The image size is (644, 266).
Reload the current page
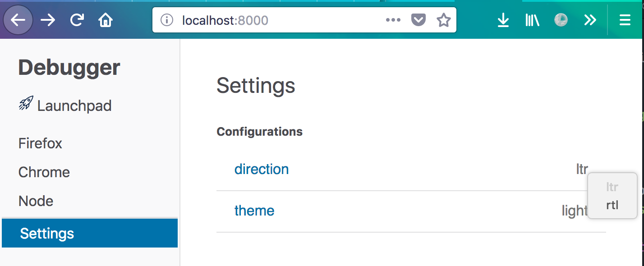point(77,20)
